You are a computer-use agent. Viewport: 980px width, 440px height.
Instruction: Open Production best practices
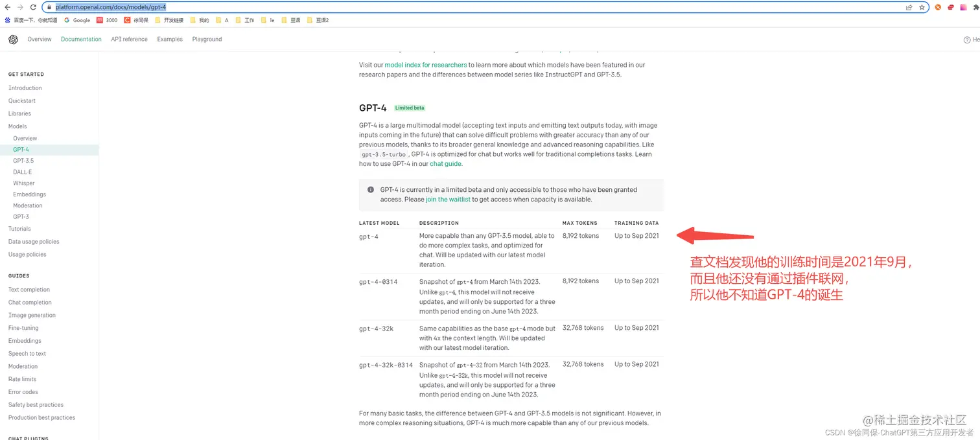[41, 418]
